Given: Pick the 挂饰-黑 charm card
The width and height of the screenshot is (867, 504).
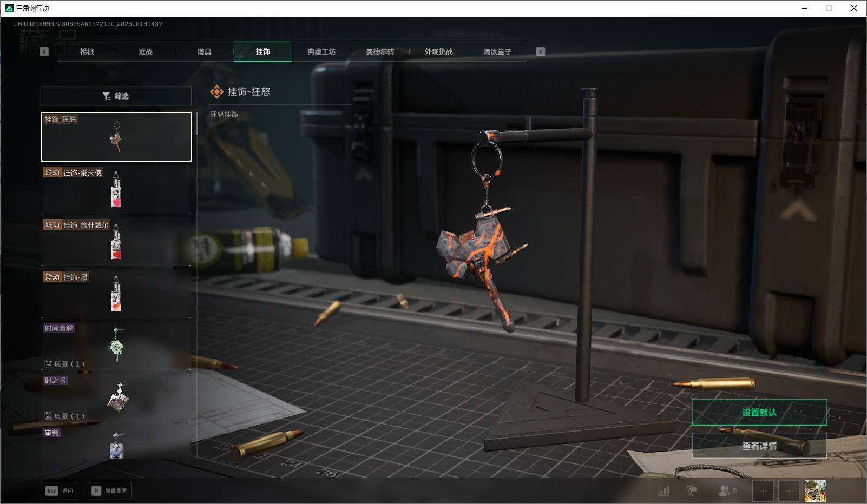Looking at the screenshot, I should (116, 293).
